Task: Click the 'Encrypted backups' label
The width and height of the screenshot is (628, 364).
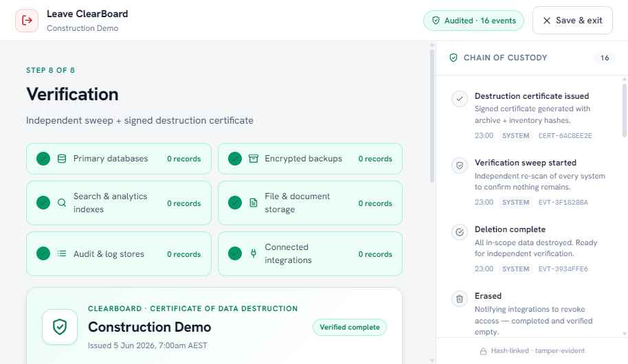Action: (x=303, y=159)
